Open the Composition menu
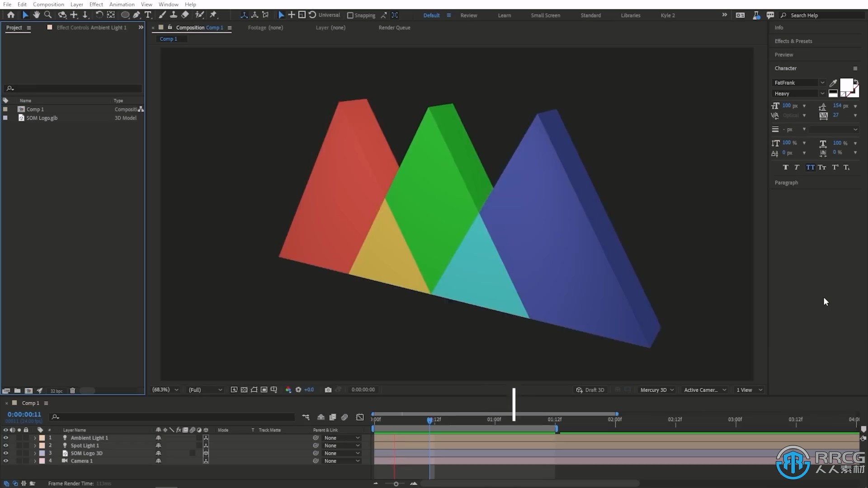Screen dimensions: 868x488 pyautogui.click(x=47, y=4)
